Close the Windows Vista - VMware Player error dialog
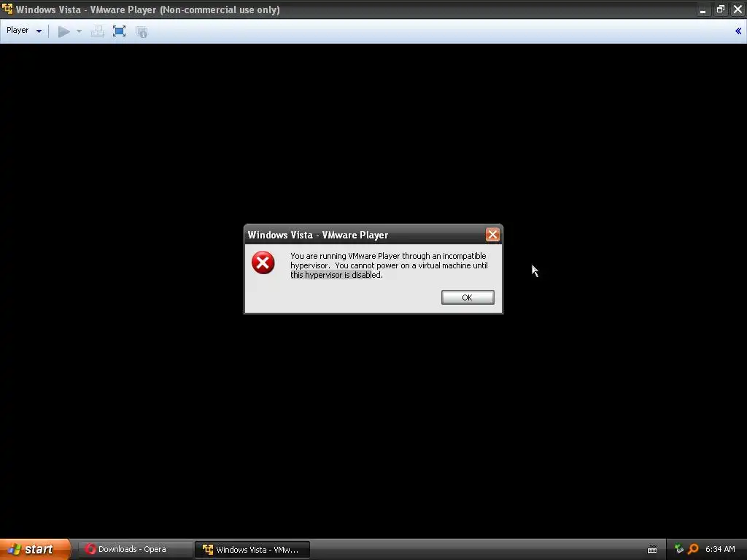The image size is (747, 560). (492, 234)
